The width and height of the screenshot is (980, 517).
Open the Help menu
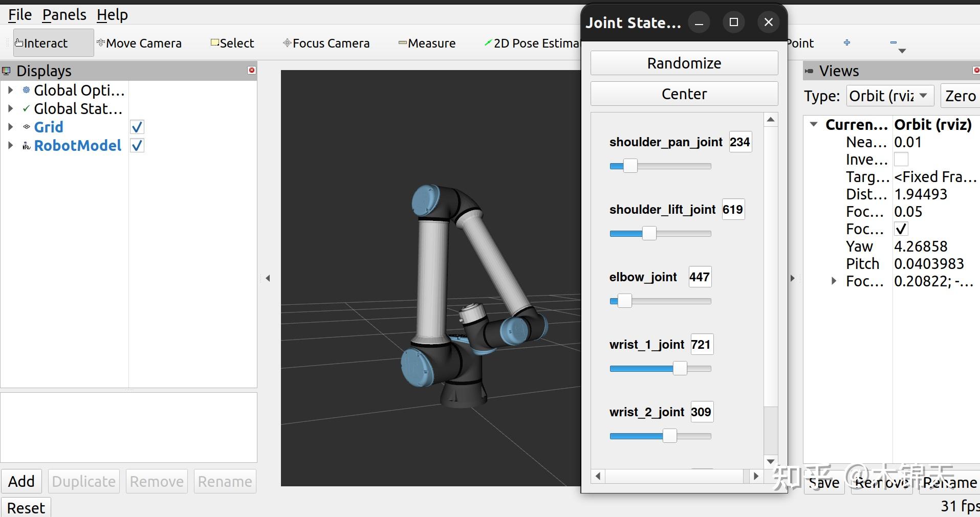tap(112, 14)
